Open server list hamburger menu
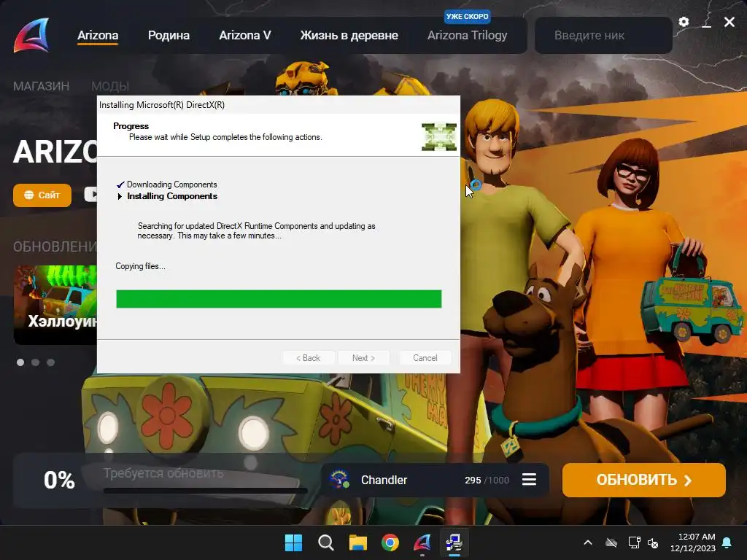 pos(530,480)
